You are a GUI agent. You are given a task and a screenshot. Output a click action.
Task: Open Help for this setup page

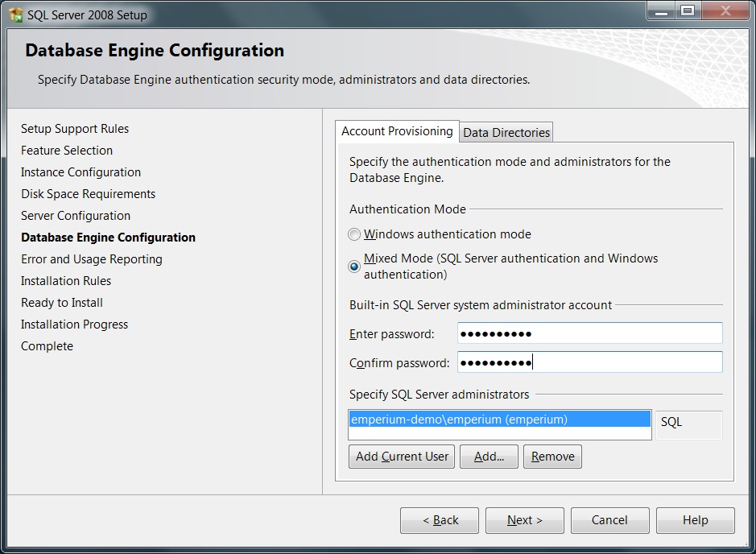[695, 520]
